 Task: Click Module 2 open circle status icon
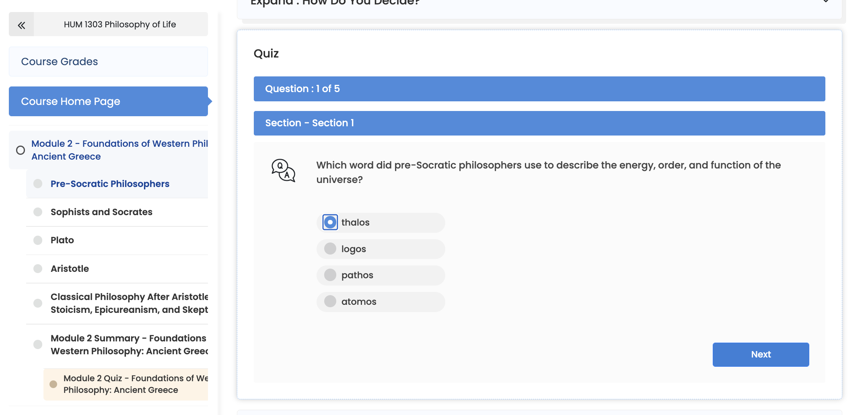point(21,150)
